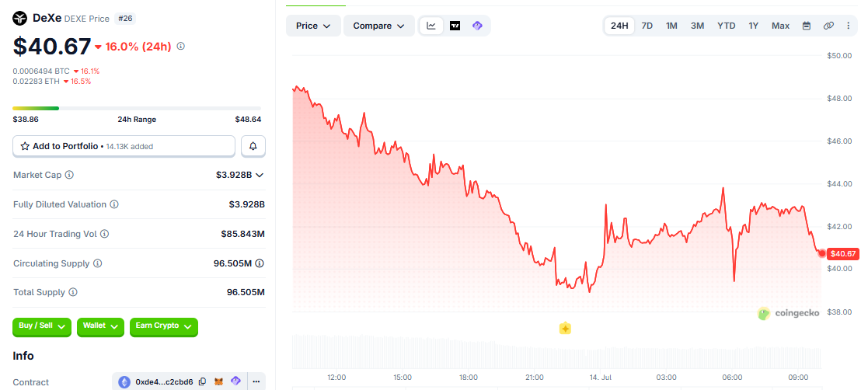Click the 24h Range progress bar

pos(137,108)
